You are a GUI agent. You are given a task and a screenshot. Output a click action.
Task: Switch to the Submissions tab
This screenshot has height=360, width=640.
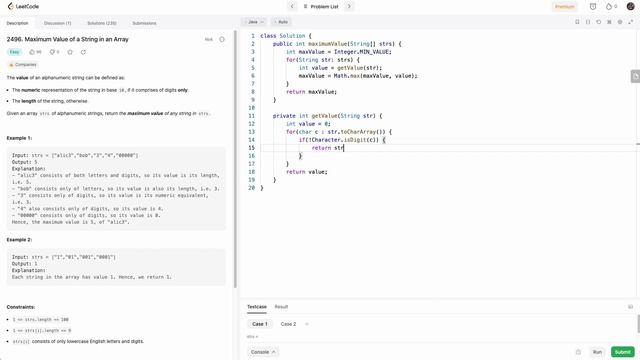tap(144, 23)
